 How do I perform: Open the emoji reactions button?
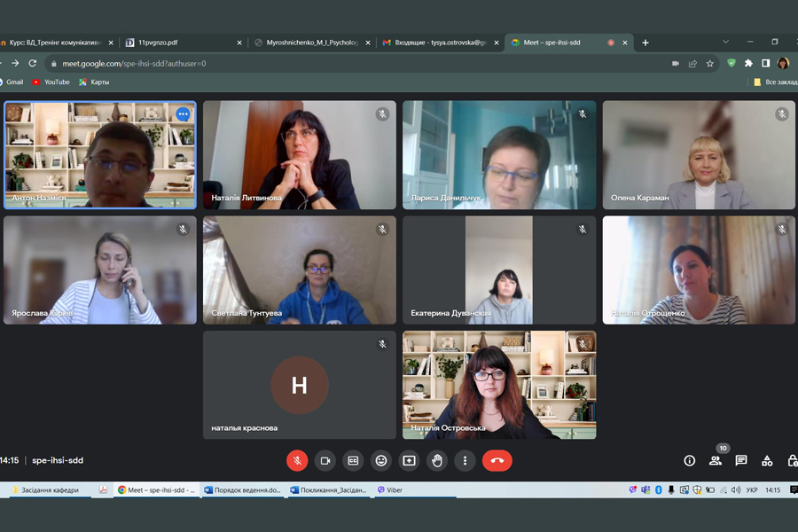coord(381,461)
